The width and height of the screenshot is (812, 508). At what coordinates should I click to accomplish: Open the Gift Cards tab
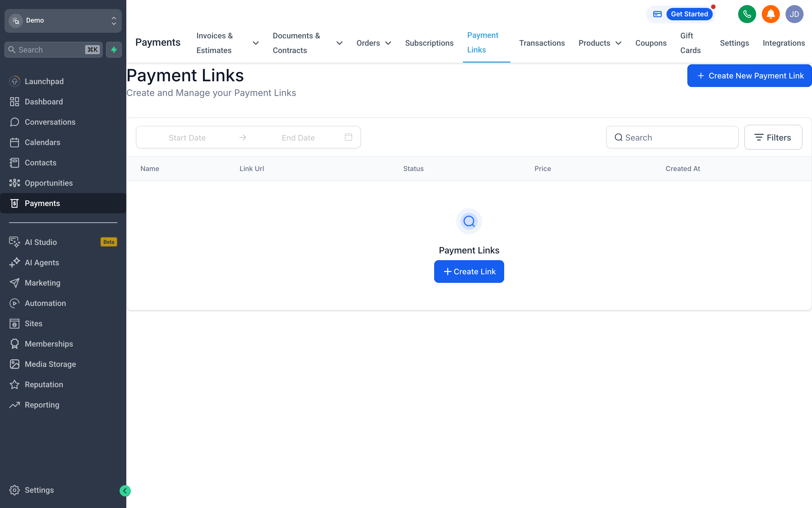tap(690, 43)
